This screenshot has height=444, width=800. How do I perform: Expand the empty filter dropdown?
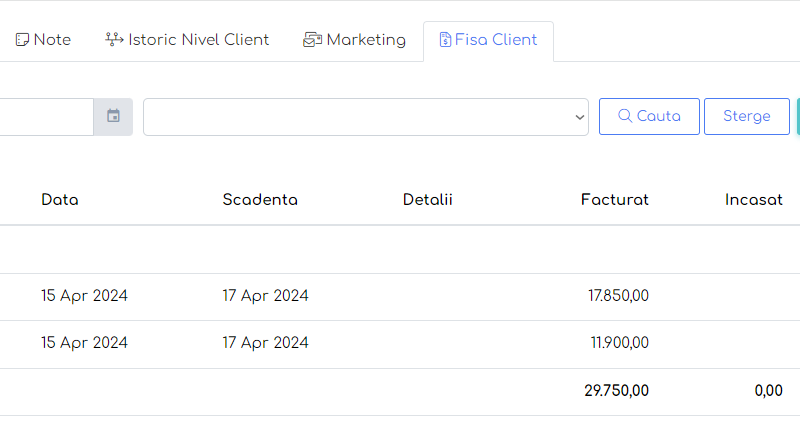[366, 116]
